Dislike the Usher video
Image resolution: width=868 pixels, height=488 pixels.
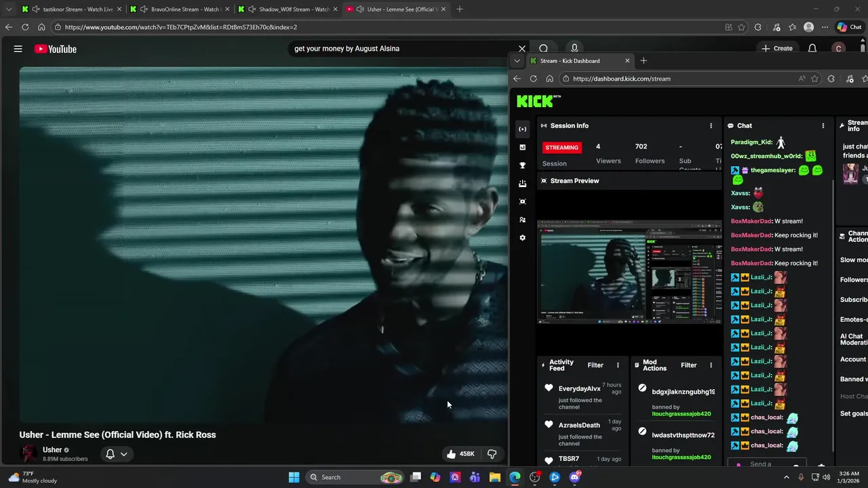(492, 454)
